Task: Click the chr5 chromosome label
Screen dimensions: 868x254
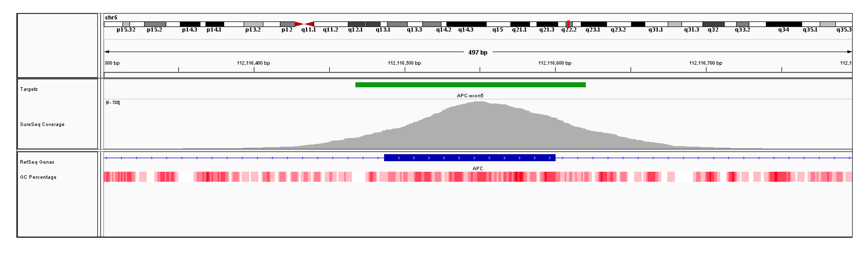Action: [111, 17]
